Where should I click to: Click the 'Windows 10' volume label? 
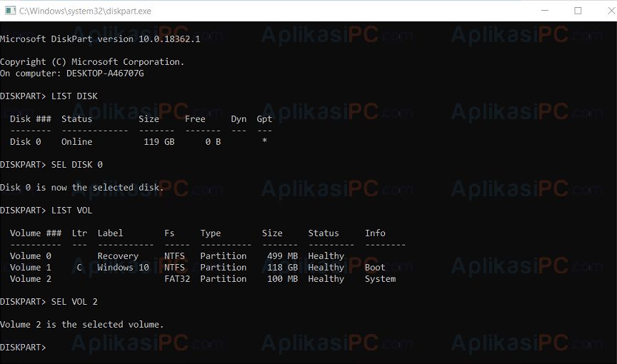123,268
